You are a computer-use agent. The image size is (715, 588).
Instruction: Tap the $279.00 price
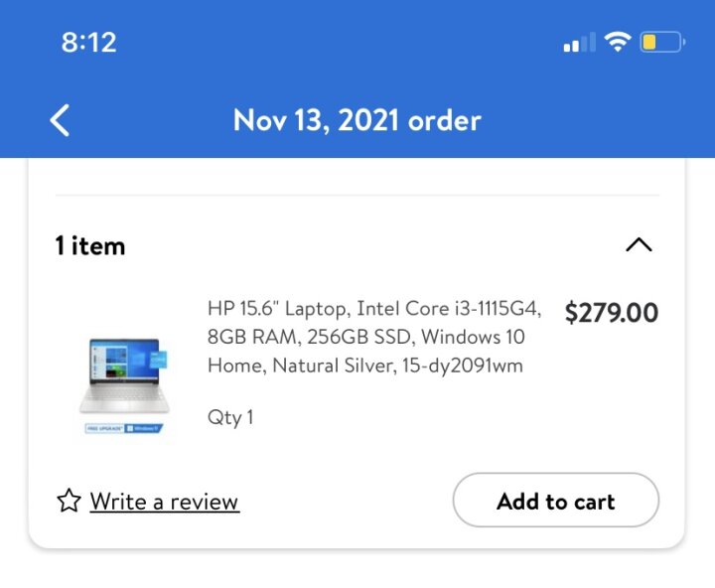coord(612,313)
